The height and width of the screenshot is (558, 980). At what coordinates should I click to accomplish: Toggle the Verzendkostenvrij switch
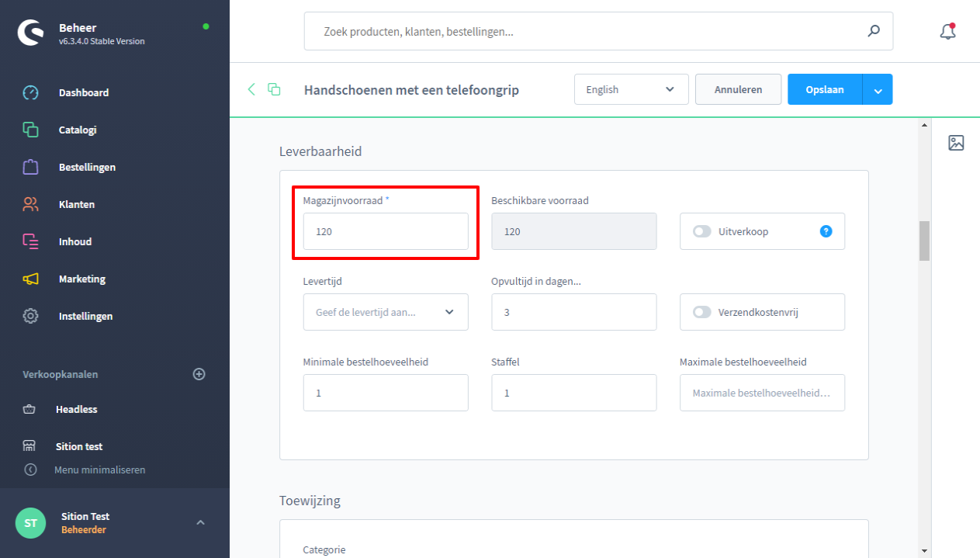pyautogui.click(x=702, y=312)
